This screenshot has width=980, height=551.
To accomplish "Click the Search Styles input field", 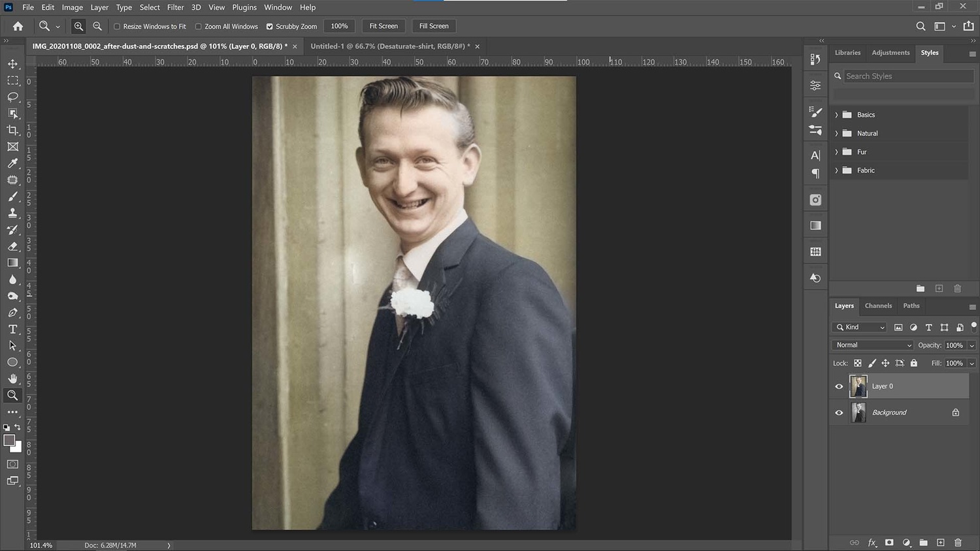I will tap(908, 76).
